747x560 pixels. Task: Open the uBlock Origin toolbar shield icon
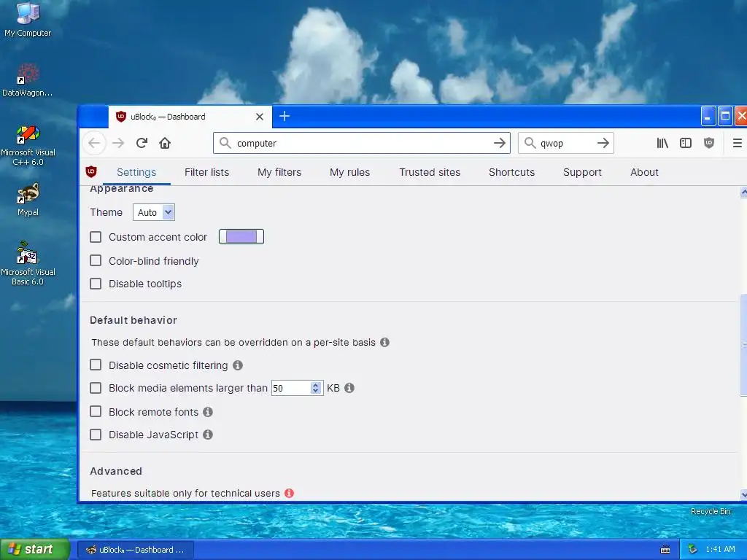(x=709, y=143)
